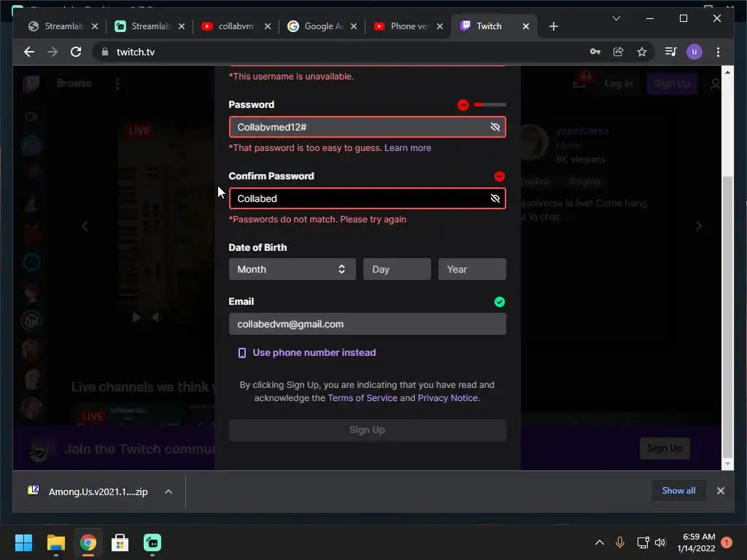The image size is (747, 560).
Task: Go forward in browser history
Action: point(53,52)
